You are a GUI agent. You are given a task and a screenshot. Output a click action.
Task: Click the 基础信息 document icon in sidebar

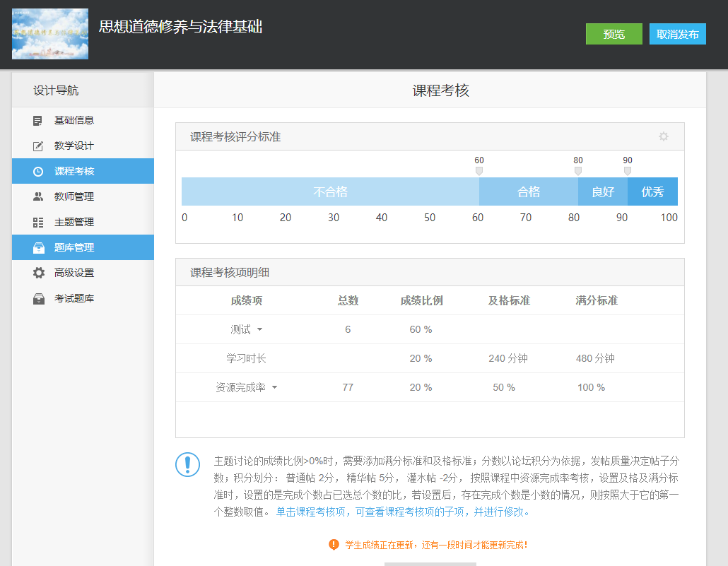[x=38, y=121]
